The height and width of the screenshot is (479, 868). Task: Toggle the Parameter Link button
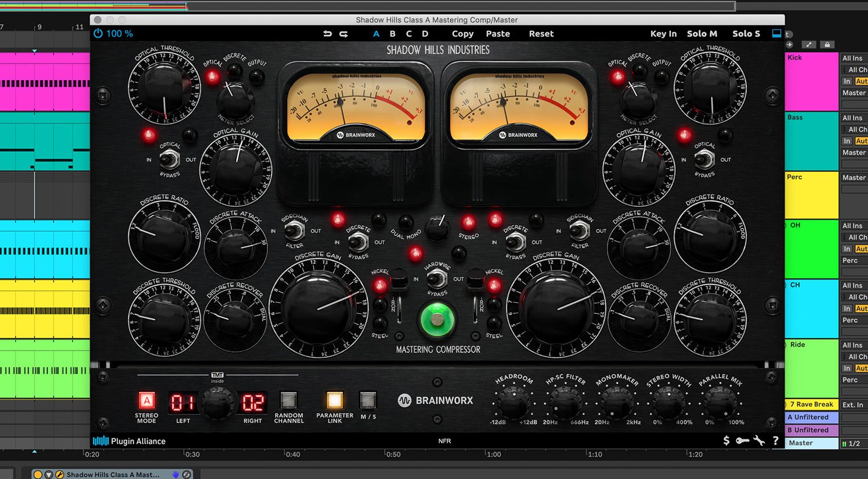click(334, 401)
